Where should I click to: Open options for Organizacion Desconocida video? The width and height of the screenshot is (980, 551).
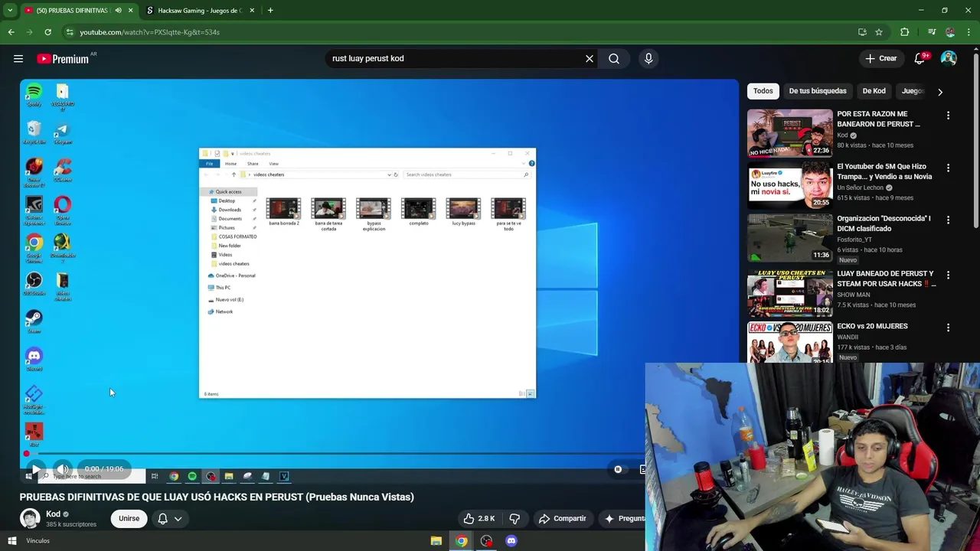tap(948, 220)
